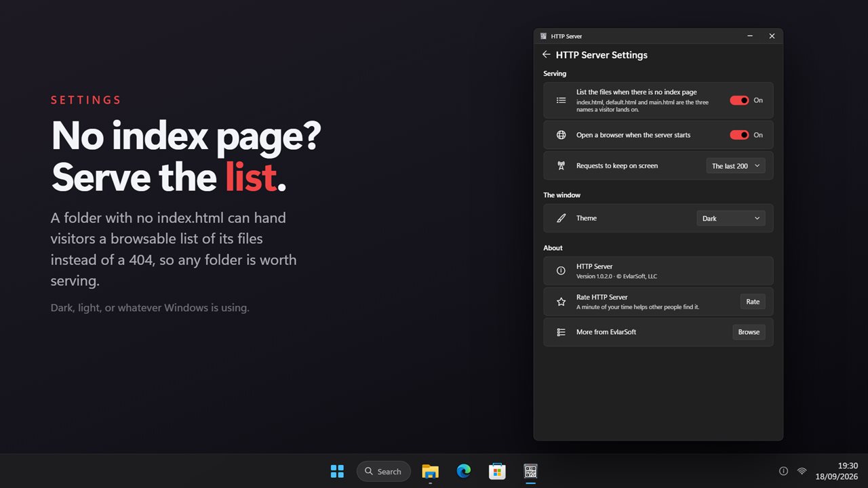868x488 pixels.
Task: Click the info icon beside HTTP Server version
Action: [561, 270]
